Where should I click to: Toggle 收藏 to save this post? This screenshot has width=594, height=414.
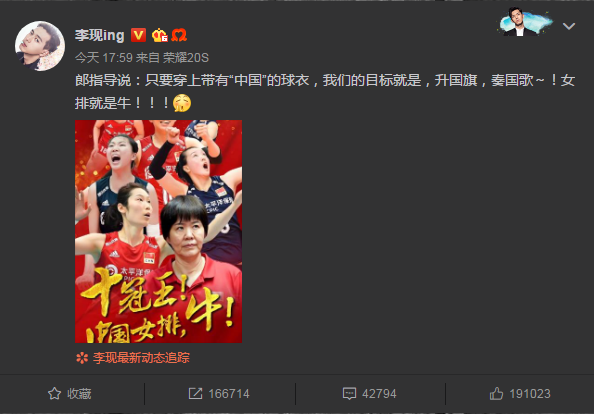point(70,394)
